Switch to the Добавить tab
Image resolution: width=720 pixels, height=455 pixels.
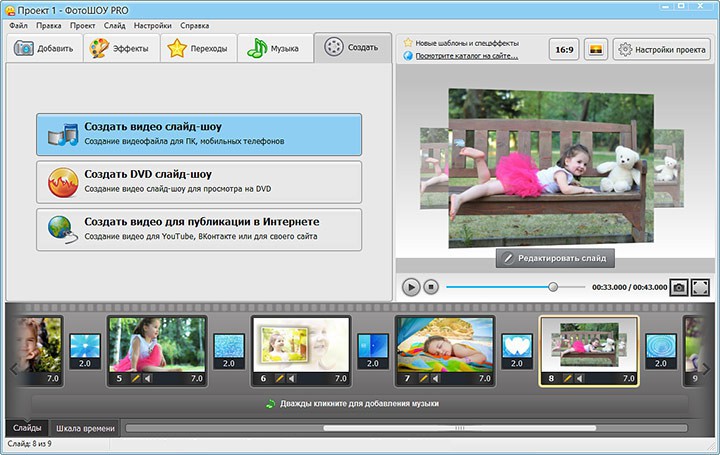(x=44, y=48)
